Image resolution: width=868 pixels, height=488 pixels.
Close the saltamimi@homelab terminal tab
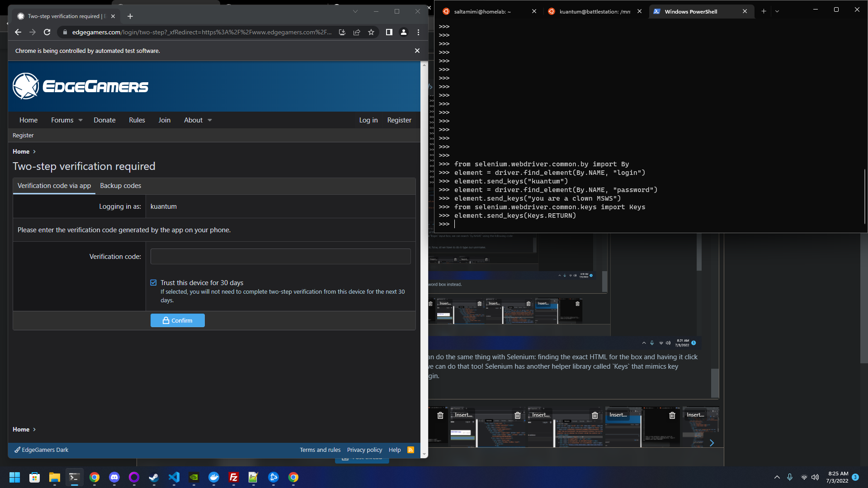[534, 11]
